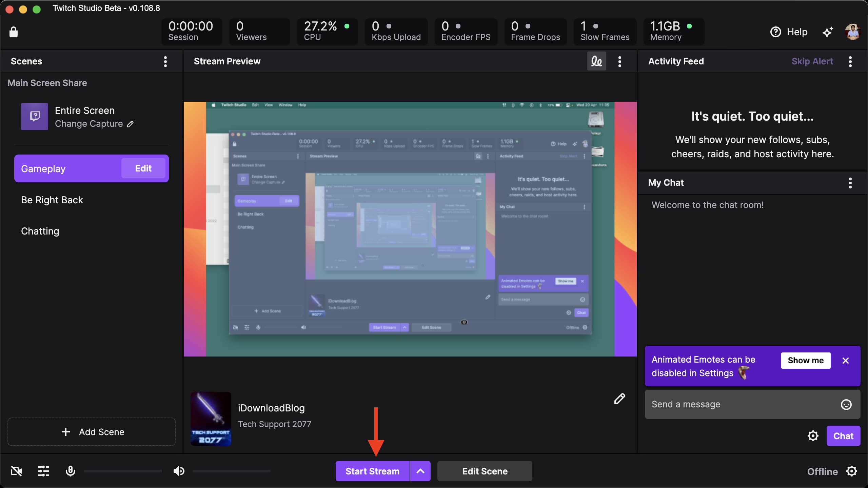Toggle camera off icon
Screen dimensions: 868x488
tap(16, 471)
